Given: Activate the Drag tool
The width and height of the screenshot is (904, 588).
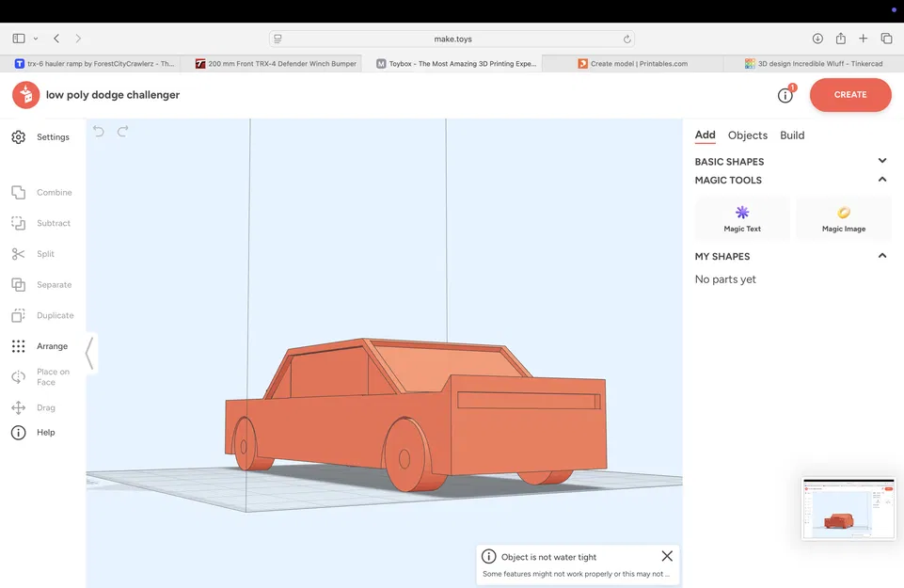Looking at the screenshot, I should (x=40, y=406).
